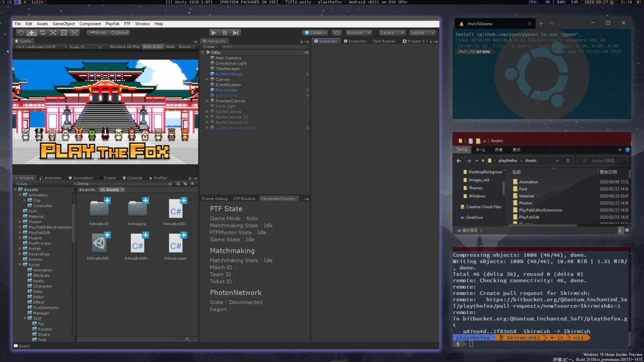This screenshot has width=644, height=362.
Task: Open the Window menu
Action: click(x=142, y=24)
